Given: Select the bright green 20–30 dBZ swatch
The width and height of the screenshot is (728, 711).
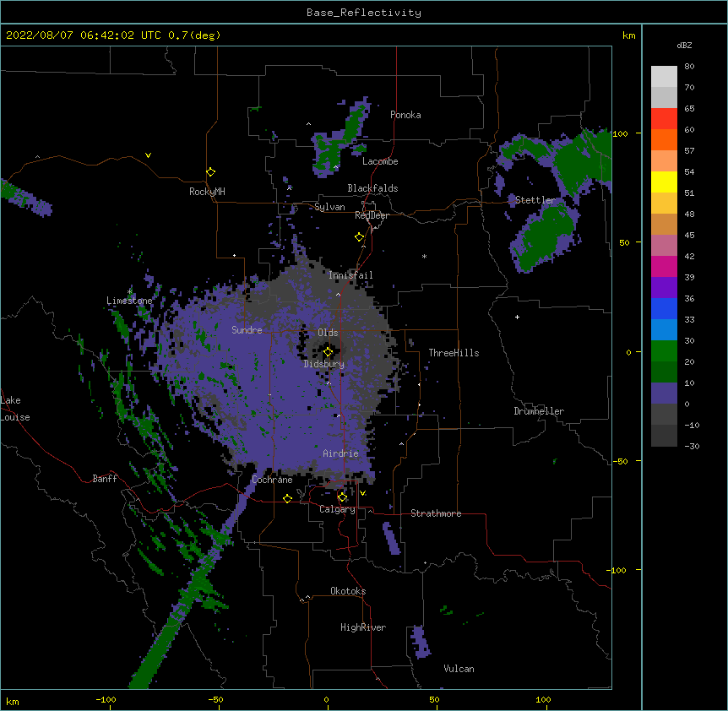Looking at the screenshot, I should point(664,351).
